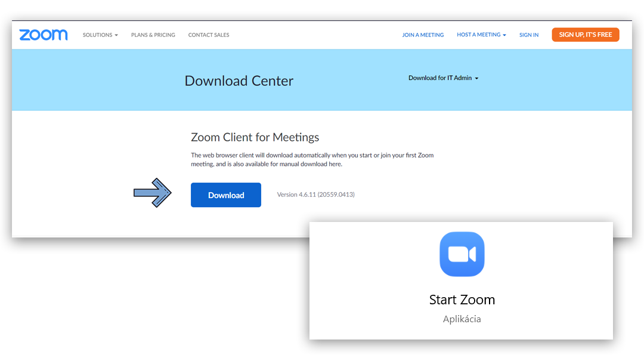Expand the Host a Meeting dropdown

481,35
